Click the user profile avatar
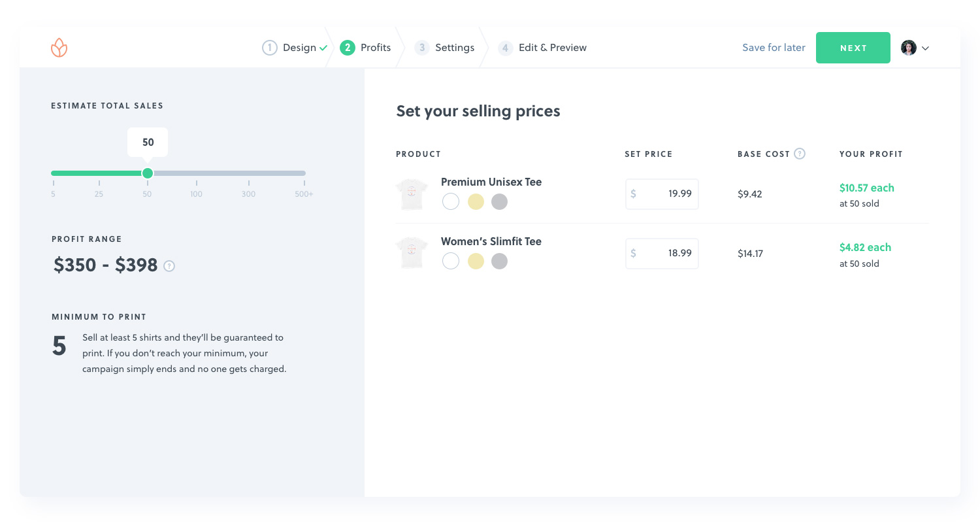980x523 pixels. pyautogui.click(x=908, y=48)
